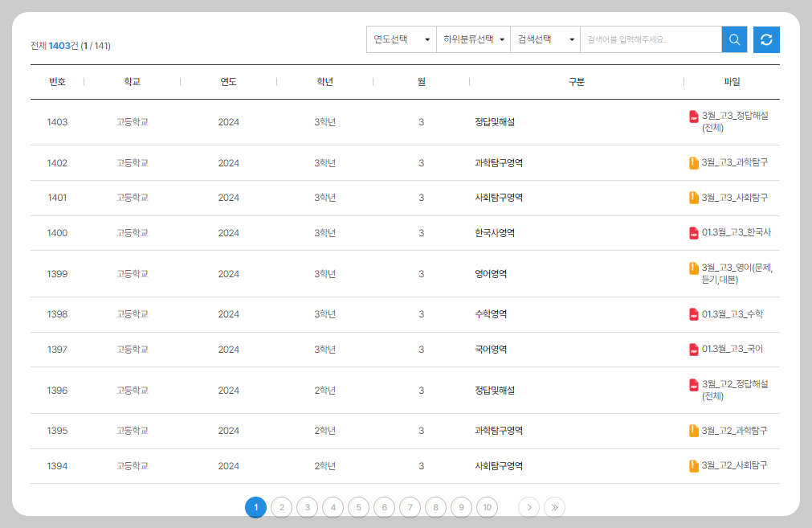Image resolution: width=812 pixels, height=528 pixels.
Task: Click 정답및해설 in row 1403
Action: point(495,122)
